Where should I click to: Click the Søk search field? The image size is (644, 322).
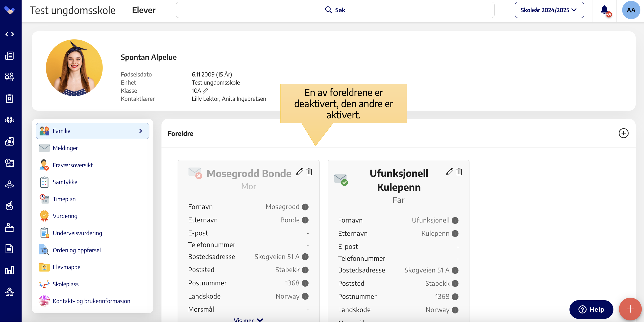[x=335, y=10]
